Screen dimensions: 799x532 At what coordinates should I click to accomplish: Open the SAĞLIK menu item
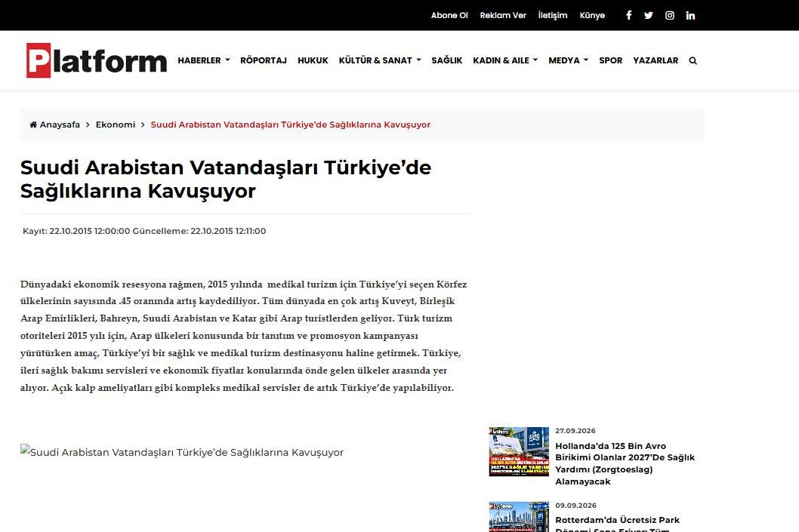point(447,60)
